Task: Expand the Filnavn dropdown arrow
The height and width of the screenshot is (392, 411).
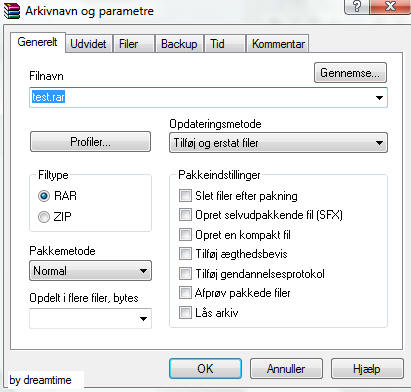Action: coord(379,98)
